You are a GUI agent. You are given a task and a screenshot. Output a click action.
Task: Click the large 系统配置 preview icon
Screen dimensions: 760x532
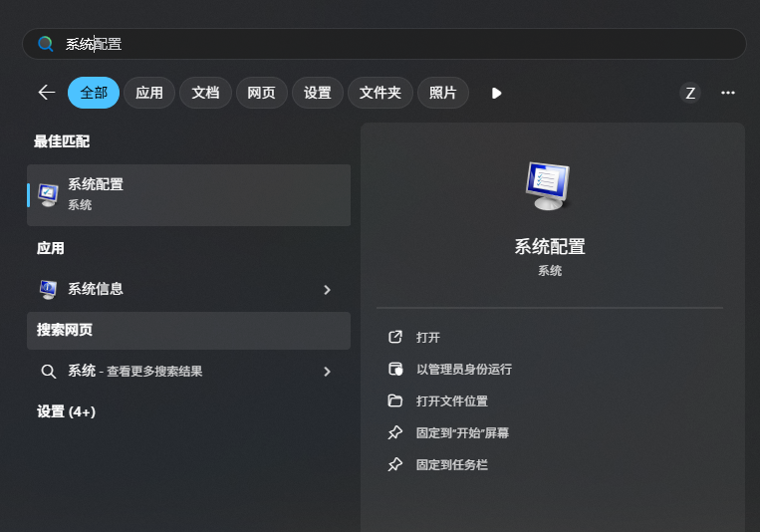coord(549,185)
